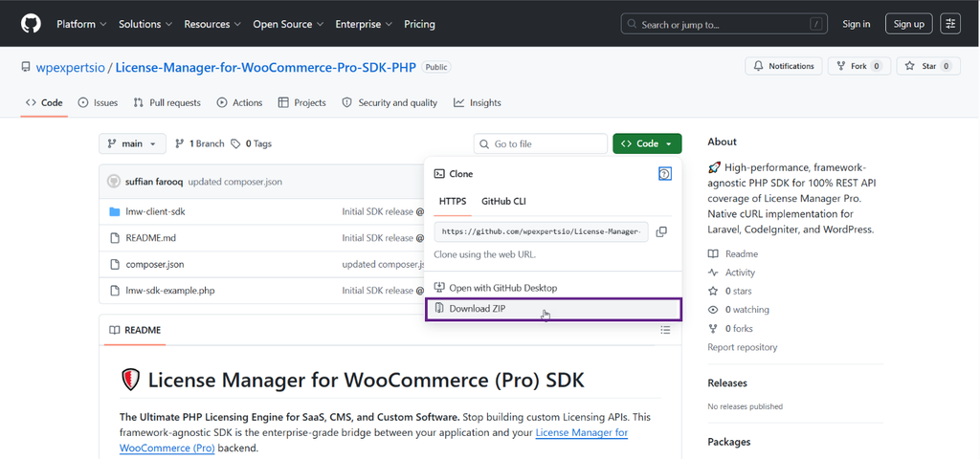Expand the Platform menu
The image size is (980, 459).
82,24
